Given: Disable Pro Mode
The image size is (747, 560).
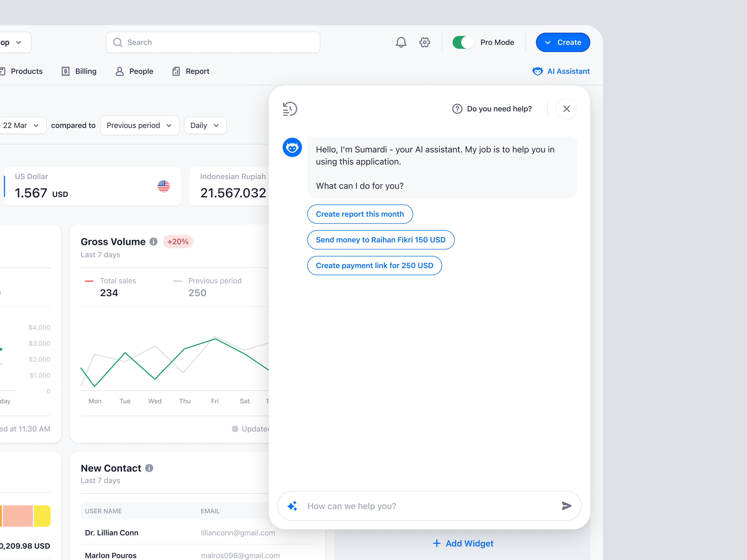Looking at the screenshot, I should [463, 42].
